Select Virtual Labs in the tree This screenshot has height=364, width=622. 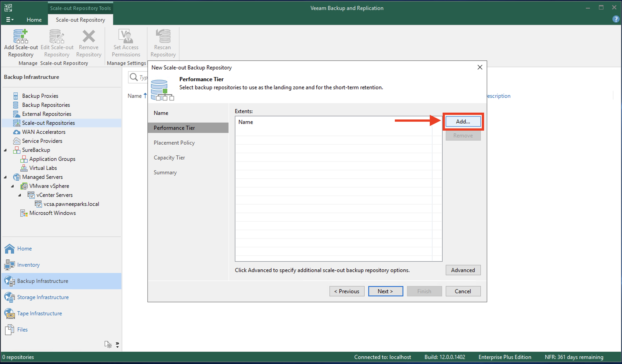[x=43, y=168]
